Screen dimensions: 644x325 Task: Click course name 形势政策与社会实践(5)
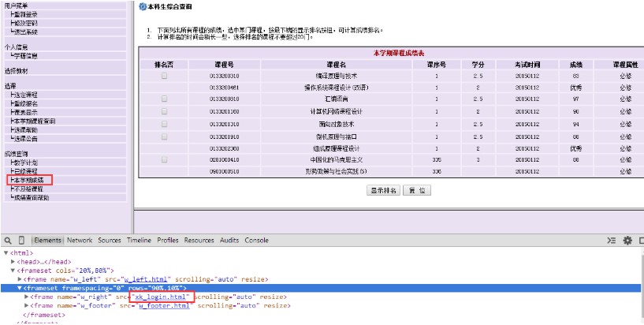pos(336,171)
